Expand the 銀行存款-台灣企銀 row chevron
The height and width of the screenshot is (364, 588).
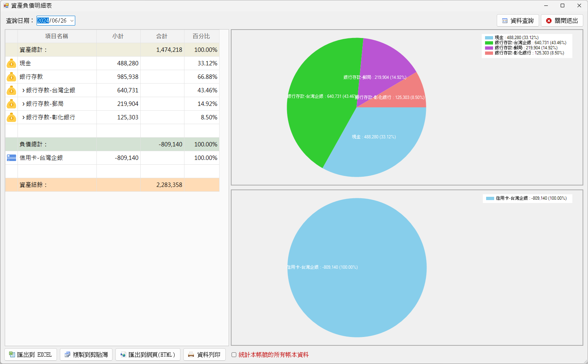[23, 90]
